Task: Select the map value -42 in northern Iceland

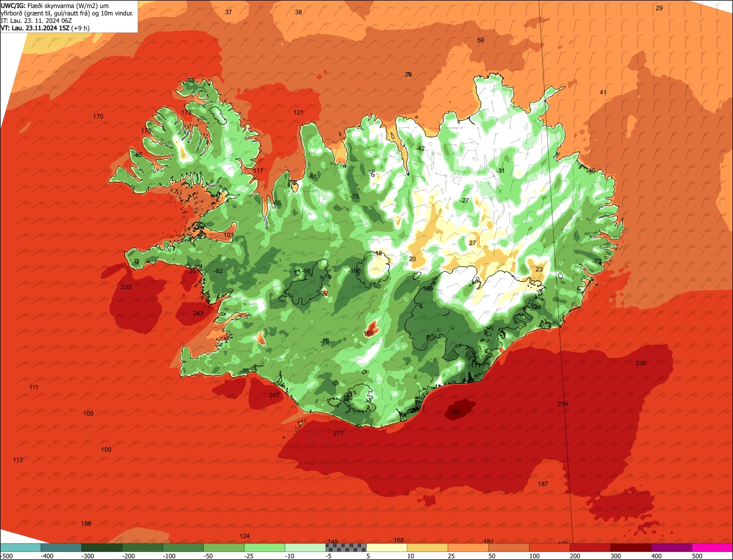Action: click(x=420, y=148)
